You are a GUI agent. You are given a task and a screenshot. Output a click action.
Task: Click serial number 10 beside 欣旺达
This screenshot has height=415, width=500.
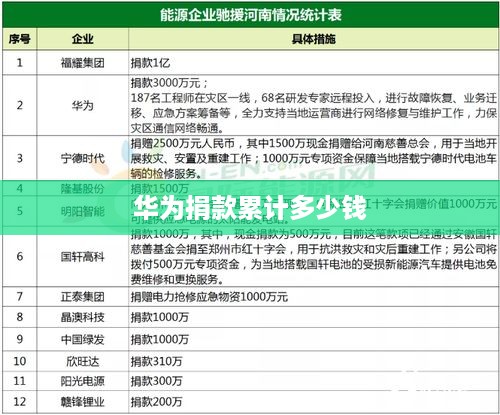tap(19, 361)
